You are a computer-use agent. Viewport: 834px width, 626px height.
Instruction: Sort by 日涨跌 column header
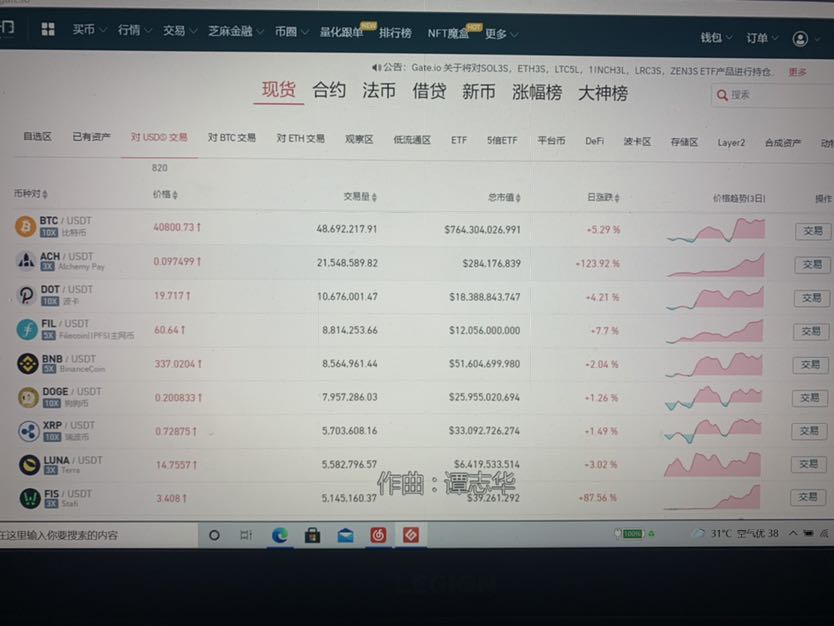coord(603,197)
